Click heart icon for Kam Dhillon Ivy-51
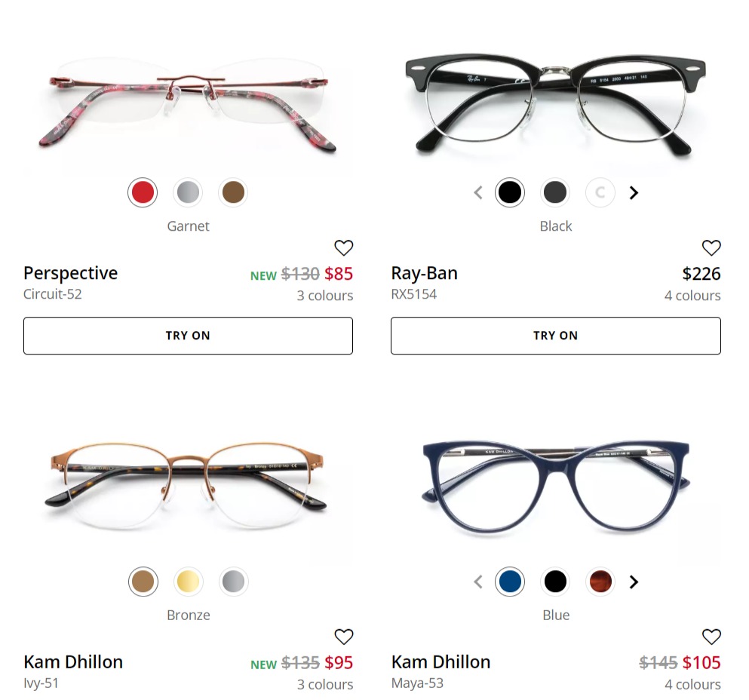The height and width of the screenshot is (700, 749). [x=343, y=637]
